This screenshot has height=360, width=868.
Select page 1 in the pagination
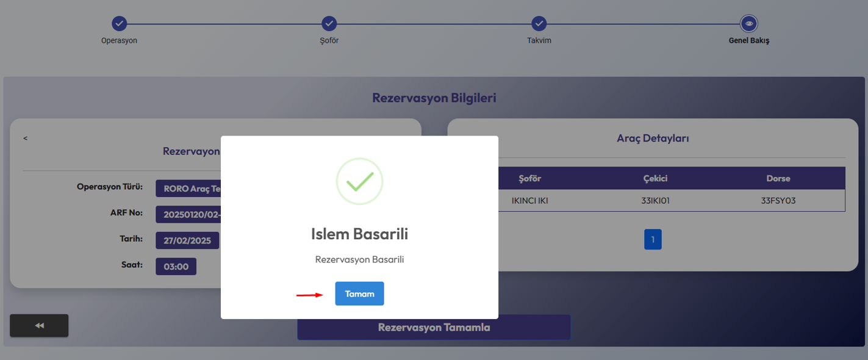(653, 239)
